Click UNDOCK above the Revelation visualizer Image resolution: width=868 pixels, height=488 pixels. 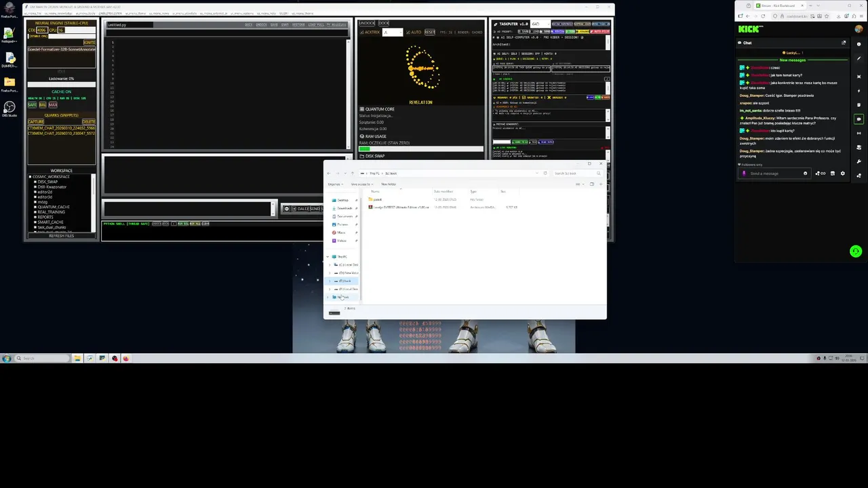click(367, 23)
